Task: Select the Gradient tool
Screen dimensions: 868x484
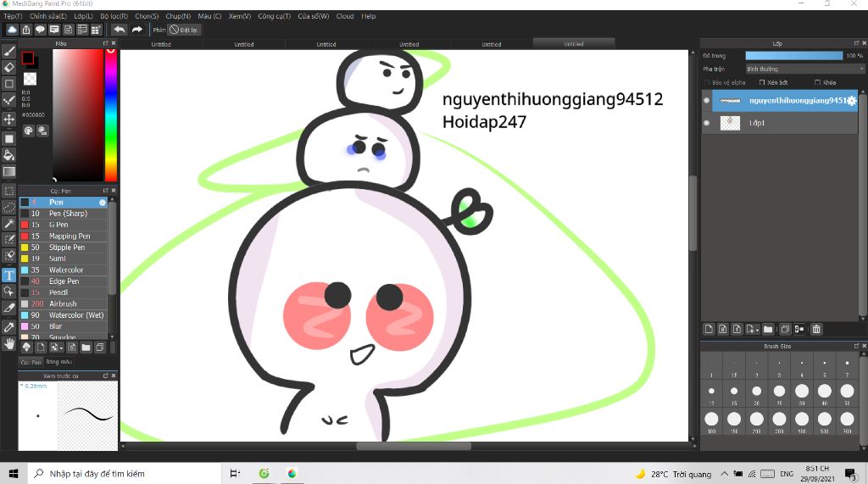Action: pos(8,172)
